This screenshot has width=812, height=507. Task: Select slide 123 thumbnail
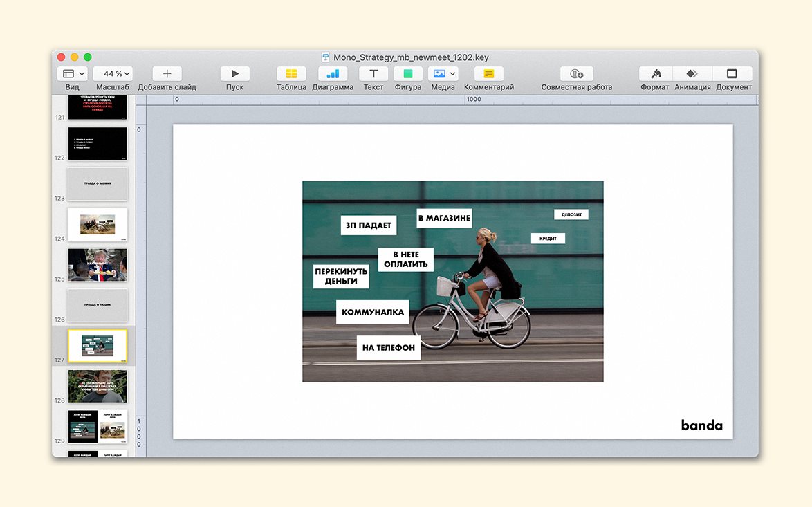point(98,184)
